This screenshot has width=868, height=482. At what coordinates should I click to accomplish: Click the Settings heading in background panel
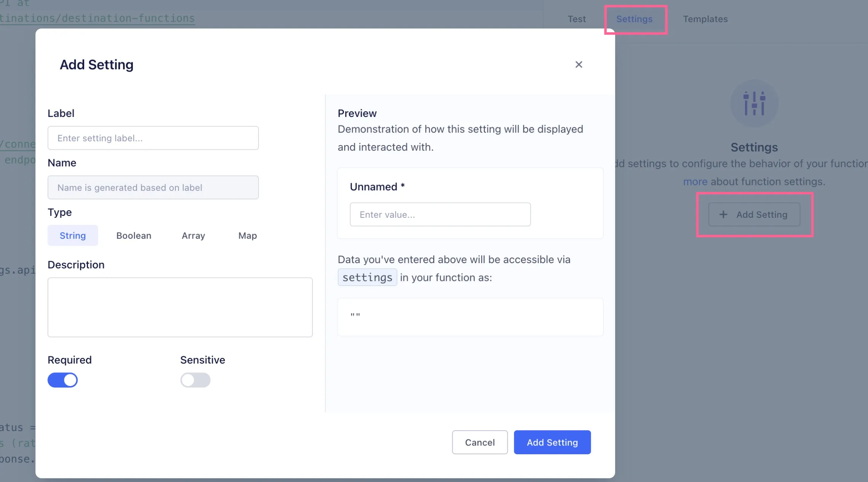click(754, 147)
